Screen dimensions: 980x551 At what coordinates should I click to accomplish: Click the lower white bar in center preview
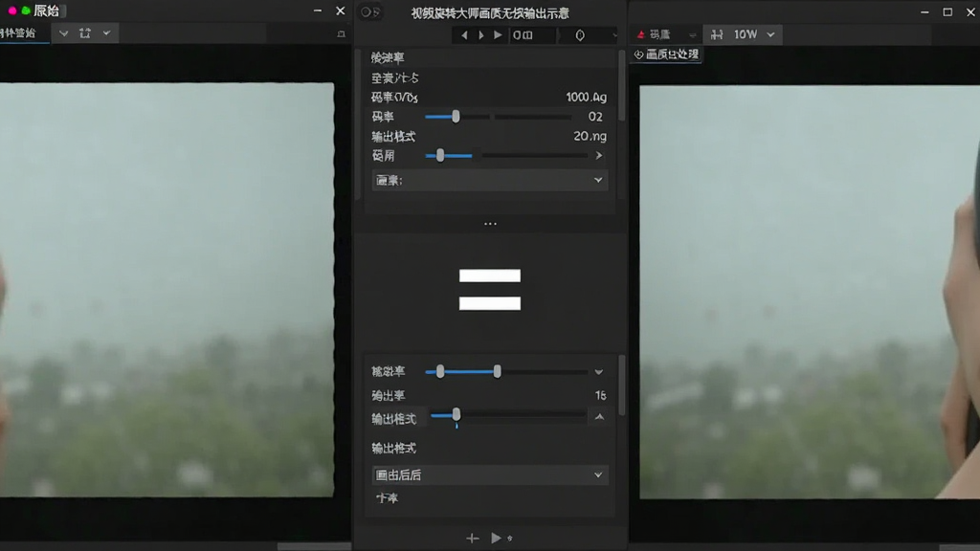490,303
